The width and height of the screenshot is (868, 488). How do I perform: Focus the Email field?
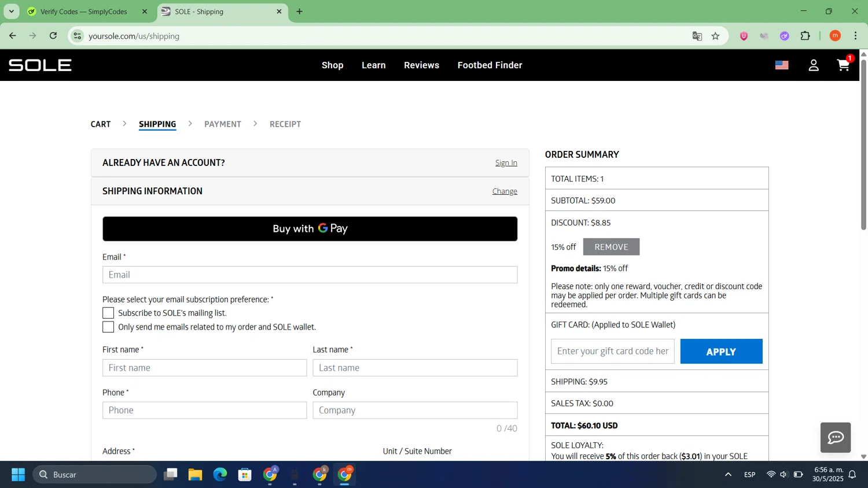pos(310,275)
